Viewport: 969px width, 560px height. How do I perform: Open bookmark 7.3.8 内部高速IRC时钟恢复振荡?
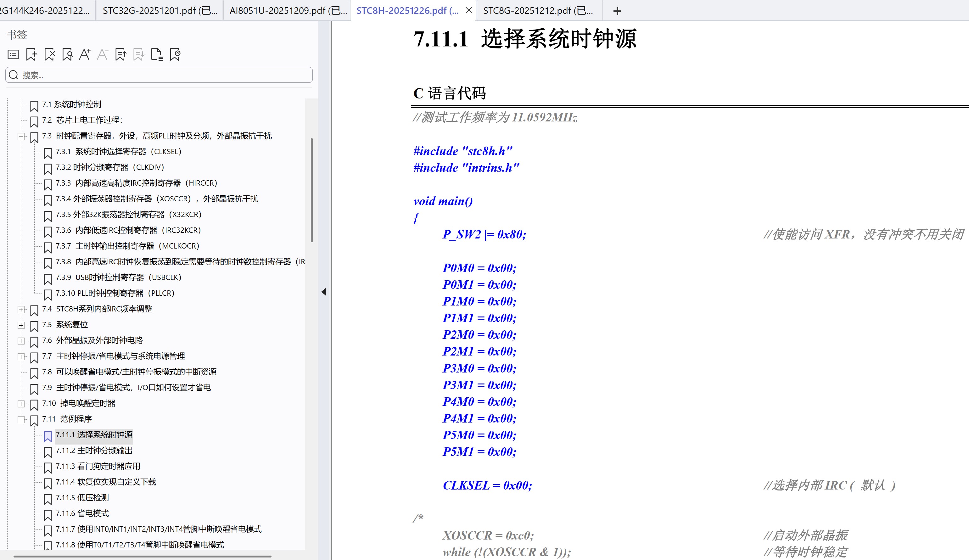coord(180,262)
